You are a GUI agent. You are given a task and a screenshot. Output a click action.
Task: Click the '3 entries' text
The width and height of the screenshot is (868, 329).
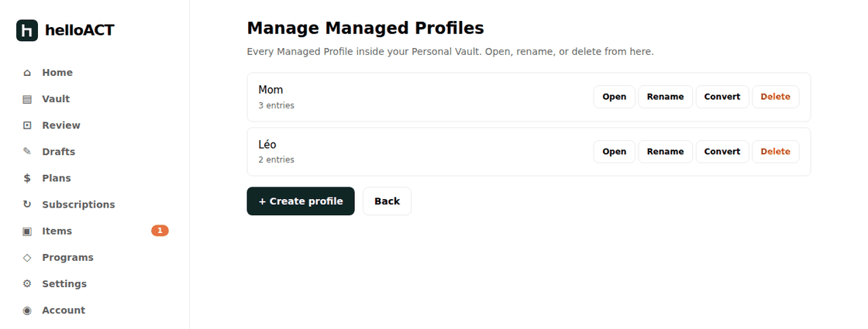pos(276,105)
